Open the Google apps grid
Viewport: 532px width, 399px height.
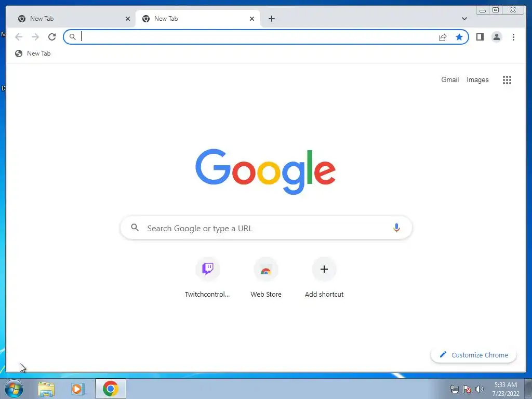click(507, 80)
